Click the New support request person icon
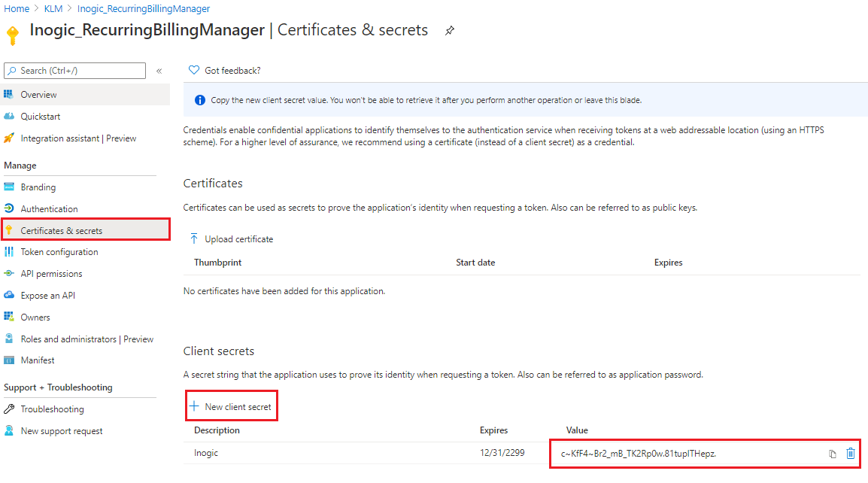The width and height of the screenshot is (868, 483). (9, 430)
